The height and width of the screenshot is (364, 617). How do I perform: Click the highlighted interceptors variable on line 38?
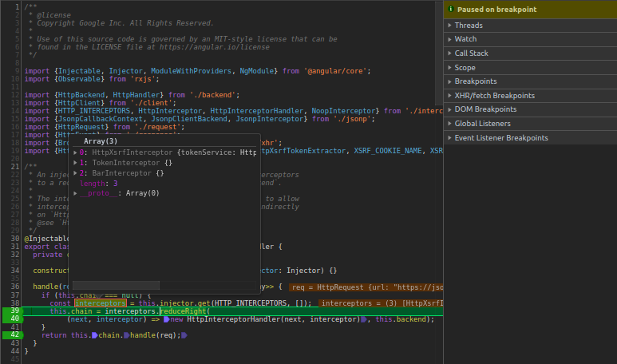pos(101,303)
